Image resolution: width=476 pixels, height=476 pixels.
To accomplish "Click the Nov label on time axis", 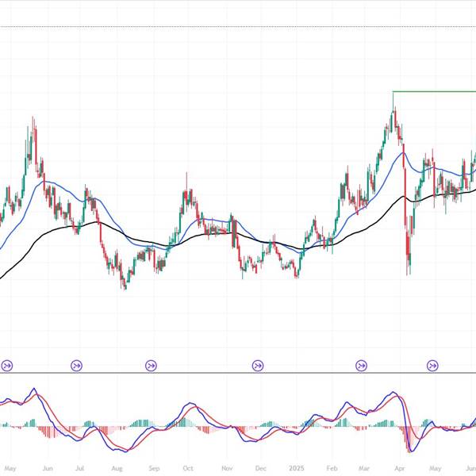I will 227,468.
